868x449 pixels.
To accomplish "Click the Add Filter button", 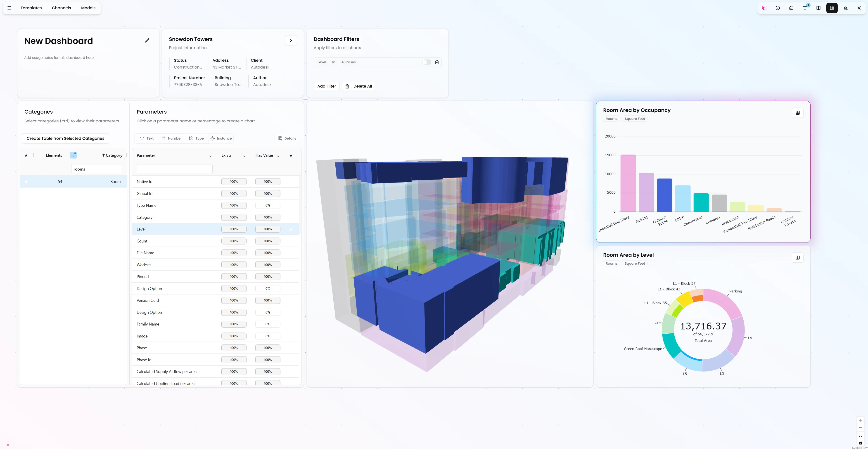I will click(x=327, y=86).
